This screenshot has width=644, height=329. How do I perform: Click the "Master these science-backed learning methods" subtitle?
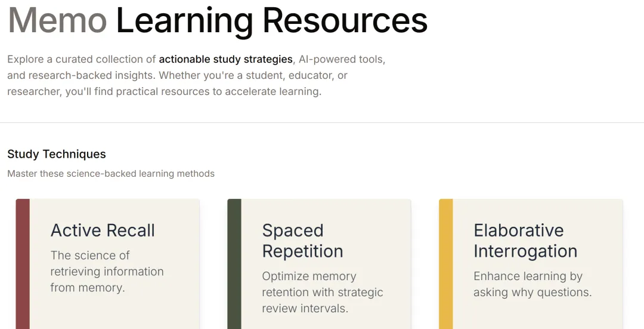[x=111, y=174]
